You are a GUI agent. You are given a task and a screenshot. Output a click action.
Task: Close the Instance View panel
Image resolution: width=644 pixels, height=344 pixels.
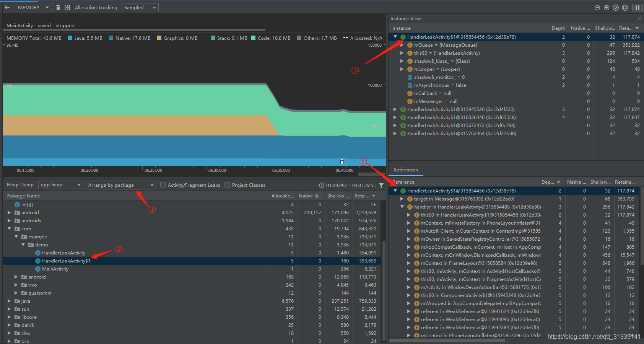(639, 18)
